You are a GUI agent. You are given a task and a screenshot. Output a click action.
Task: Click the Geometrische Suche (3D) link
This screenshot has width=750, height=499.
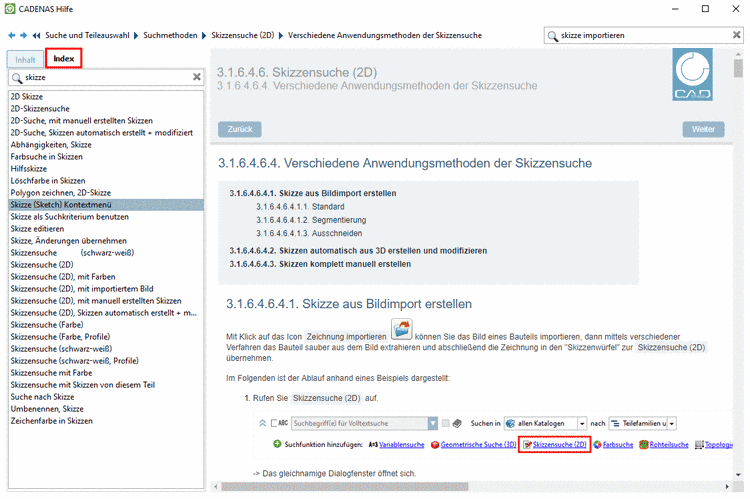478,444
